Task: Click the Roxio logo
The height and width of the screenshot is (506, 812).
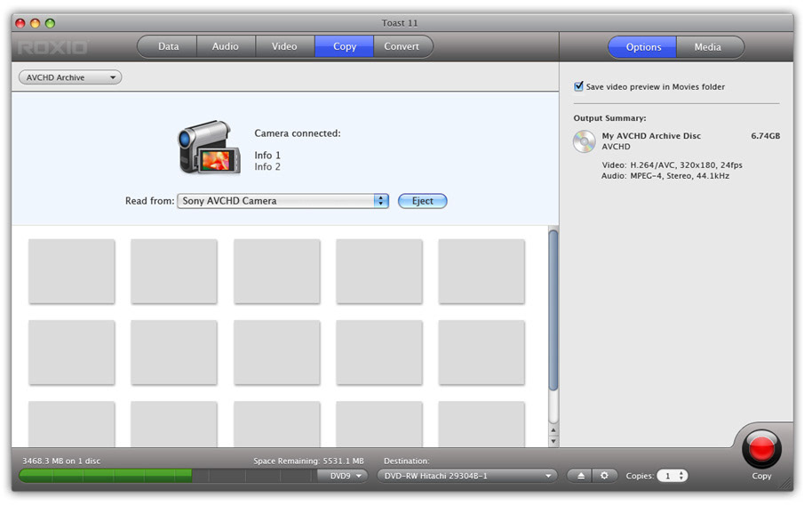Action: pos(52,48)
